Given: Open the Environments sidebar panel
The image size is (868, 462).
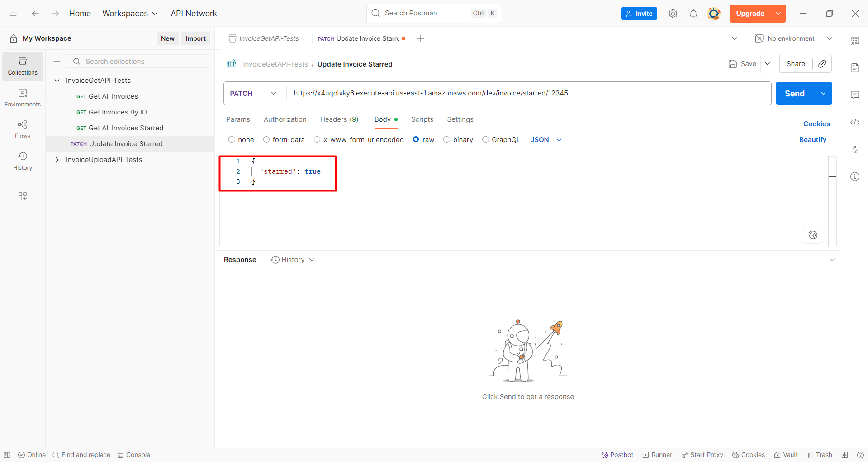Looking at the screenshot, I should (22, 97).
